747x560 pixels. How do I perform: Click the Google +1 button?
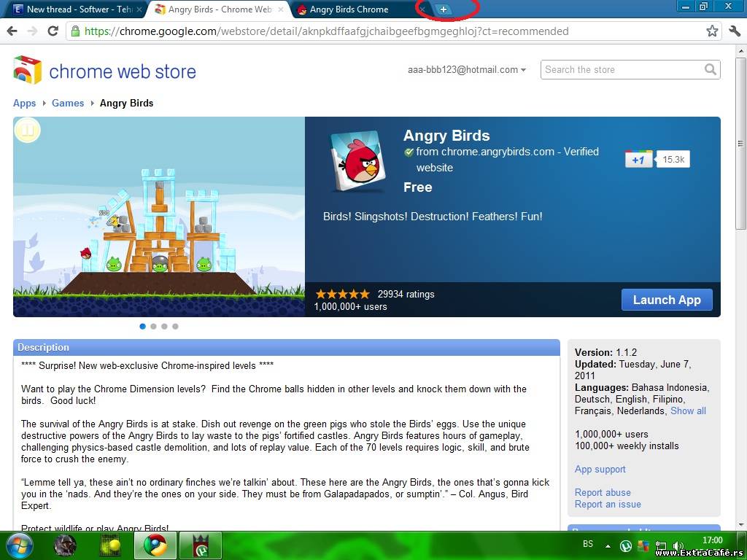coord(638,160)
